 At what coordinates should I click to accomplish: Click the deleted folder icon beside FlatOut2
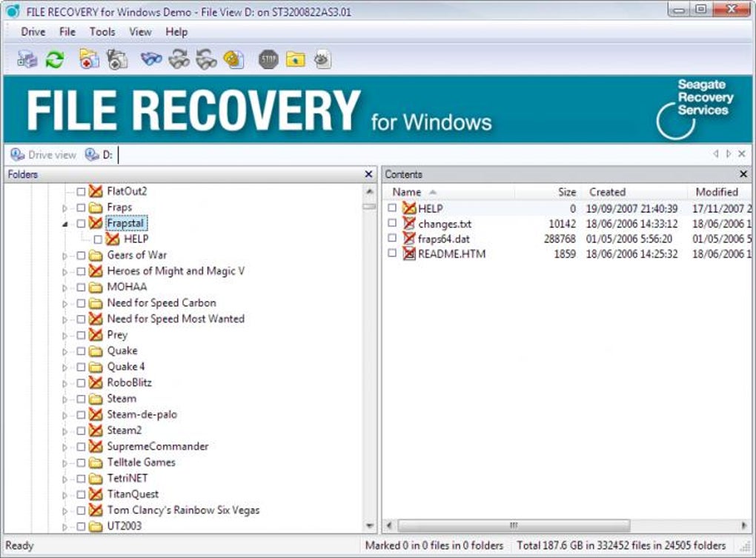[96, 191]
